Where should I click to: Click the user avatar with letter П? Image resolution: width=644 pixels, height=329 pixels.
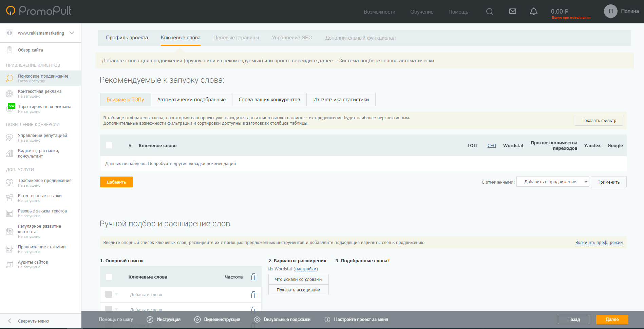tap(610, 11)
